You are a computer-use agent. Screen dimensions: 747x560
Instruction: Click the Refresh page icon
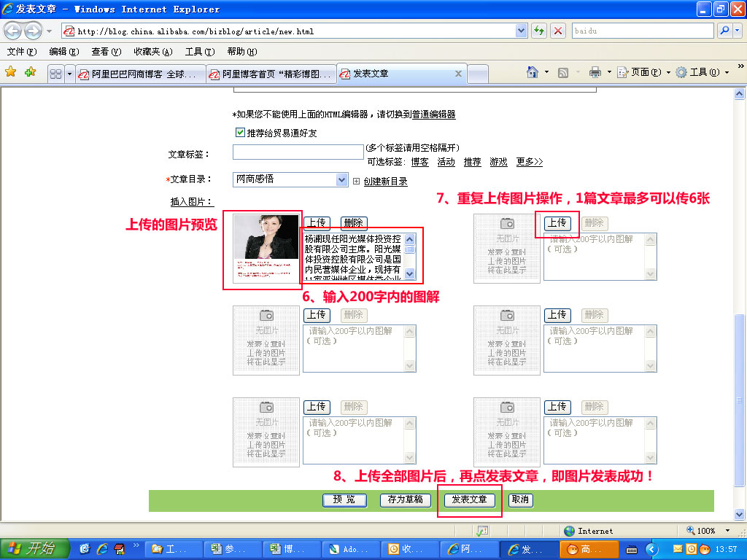point(539,31)
